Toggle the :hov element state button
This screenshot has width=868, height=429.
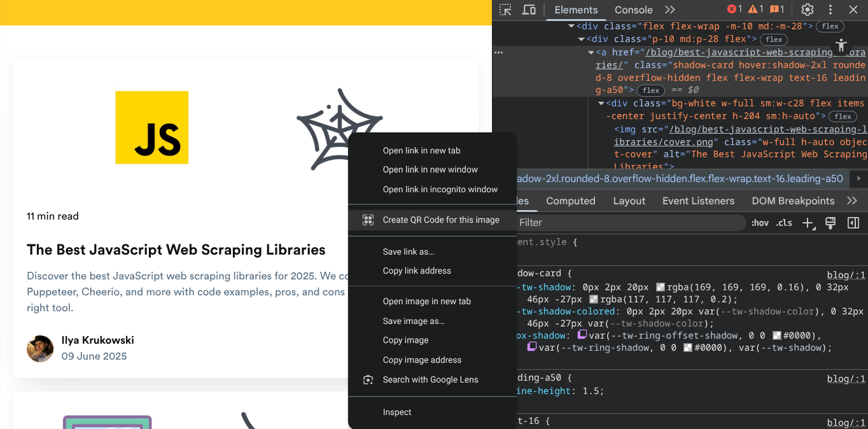coord(760,223)
